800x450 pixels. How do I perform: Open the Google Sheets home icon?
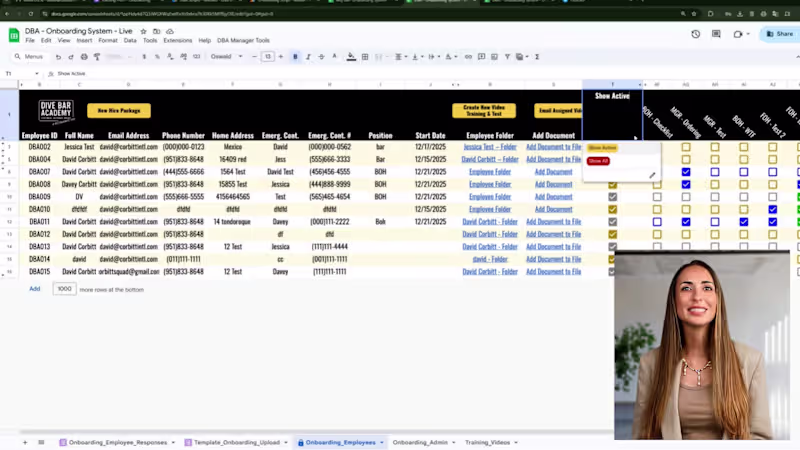14,35
